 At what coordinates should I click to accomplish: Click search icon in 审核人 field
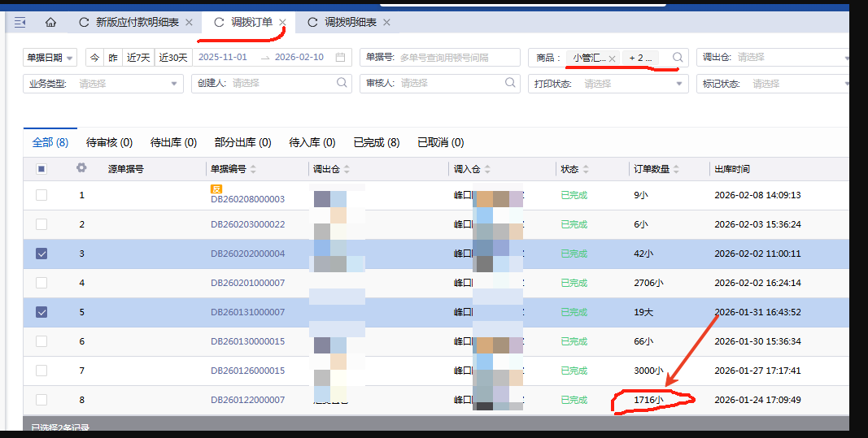coord(510,83)
